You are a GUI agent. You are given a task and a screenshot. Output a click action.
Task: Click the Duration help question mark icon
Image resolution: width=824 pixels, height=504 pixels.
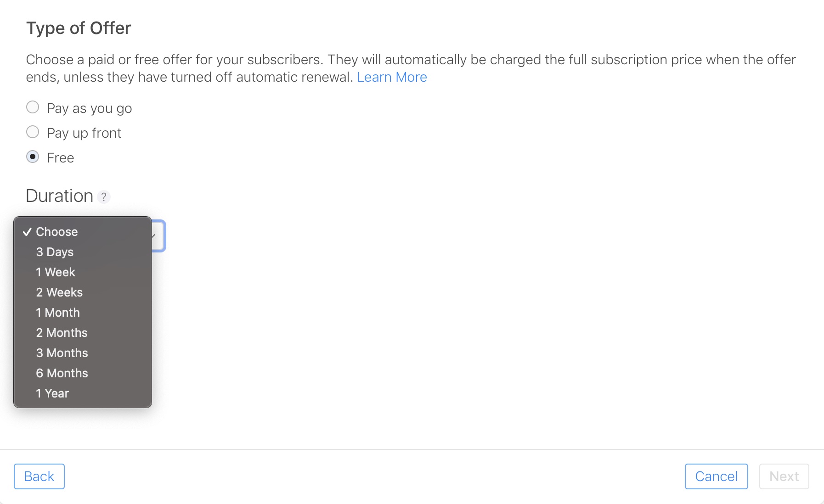[x=104, y=197]
